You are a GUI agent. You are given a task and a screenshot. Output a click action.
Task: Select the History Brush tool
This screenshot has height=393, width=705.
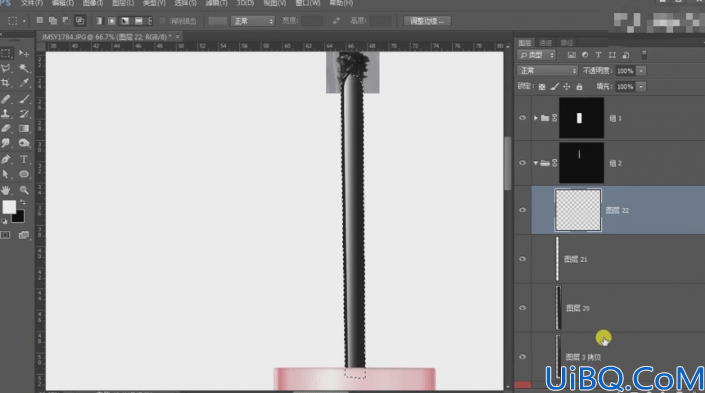coord(24,114)
